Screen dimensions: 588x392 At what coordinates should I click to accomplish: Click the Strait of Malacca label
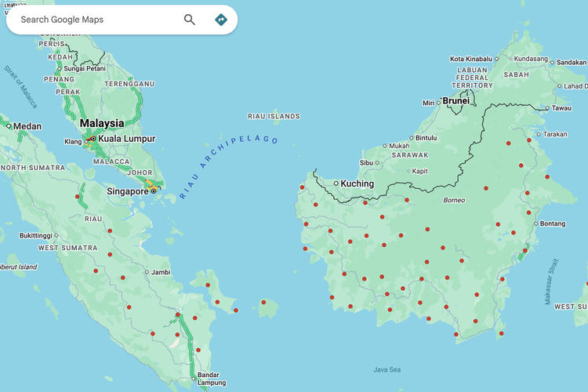[x=20, y=87]
